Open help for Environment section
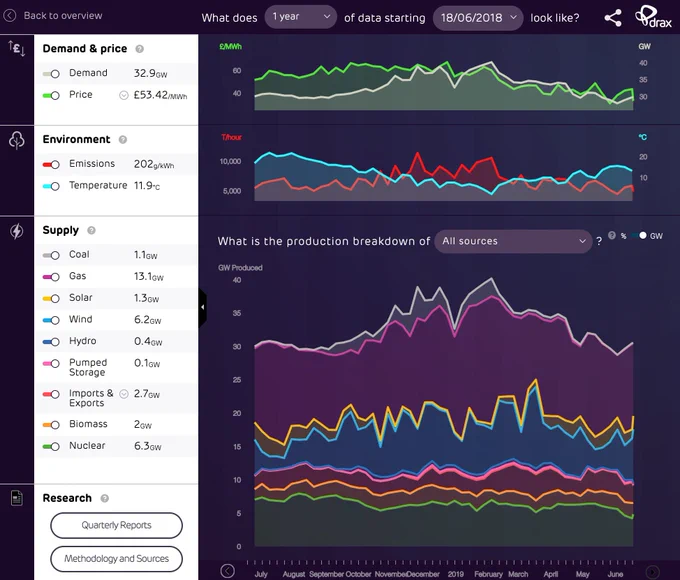The width and height of the screenshot is (680, 580). pyautogui.click(x=123, y=140)
